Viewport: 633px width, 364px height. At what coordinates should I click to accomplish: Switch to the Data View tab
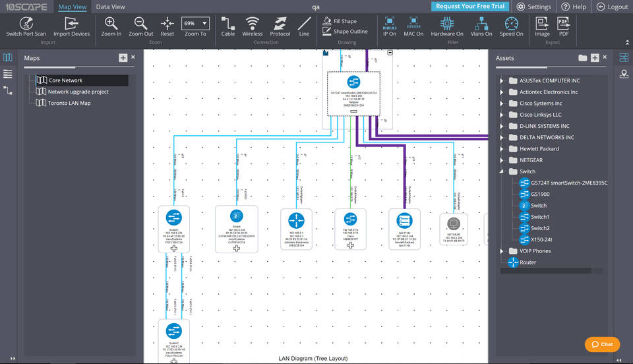point(110,7)
